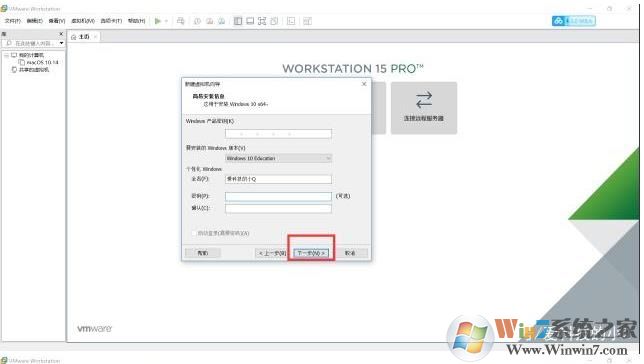The image size is (644, 364).
Task: Open snapshot manager, the last clock icon
Action: click(x=221, y=21)
